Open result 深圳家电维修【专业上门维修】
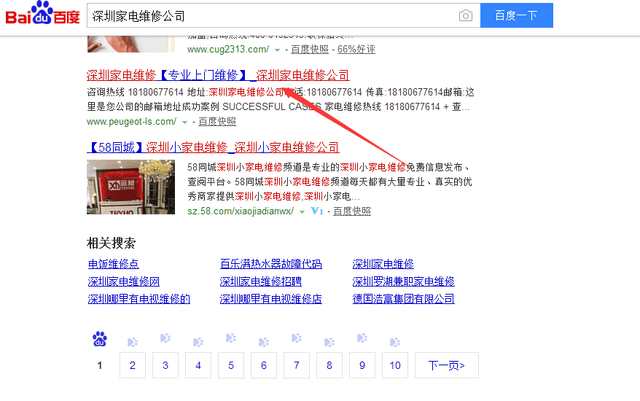Viewport: 640px width, 401px height. [x=218, y=75]
